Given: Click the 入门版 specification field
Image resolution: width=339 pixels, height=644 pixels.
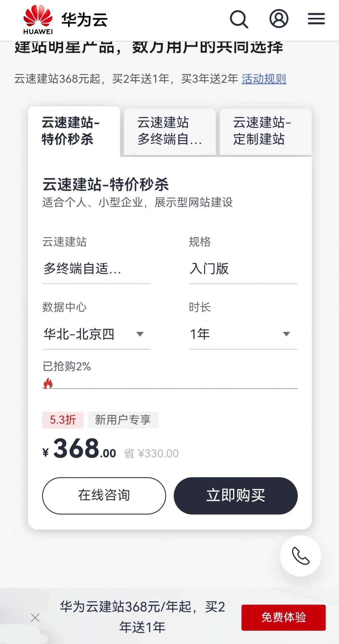Looking at the screenshot, I should [243, 269].
